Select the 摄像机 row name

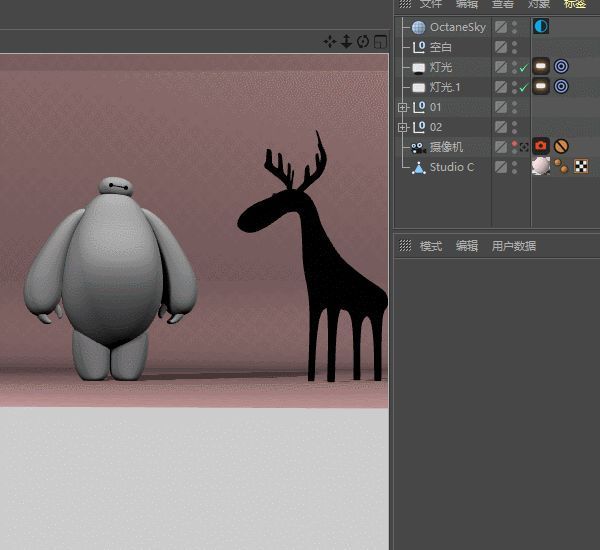446,147
